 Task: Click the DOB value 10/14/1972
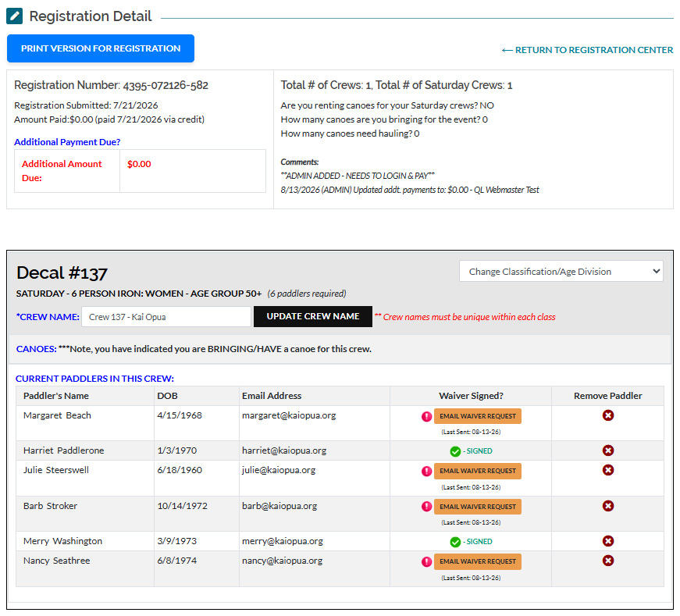182,506
